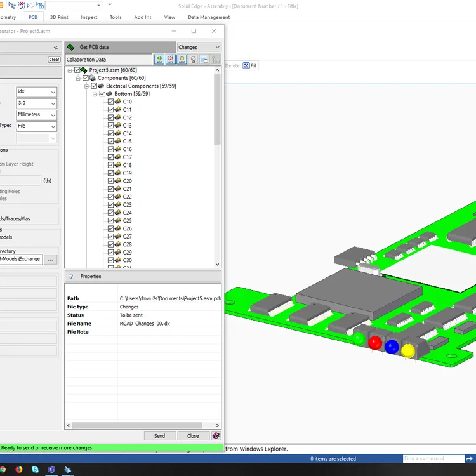Screen dimensions: 476x476
Task: Collapse the Bottom tree node
Action: point(95,94)
